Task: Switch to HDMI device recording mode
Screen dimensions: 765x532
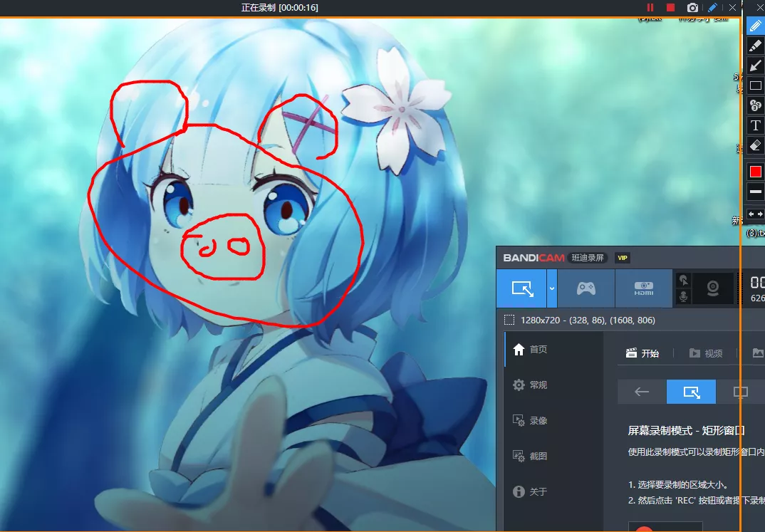Action: [x=643, y=288]
